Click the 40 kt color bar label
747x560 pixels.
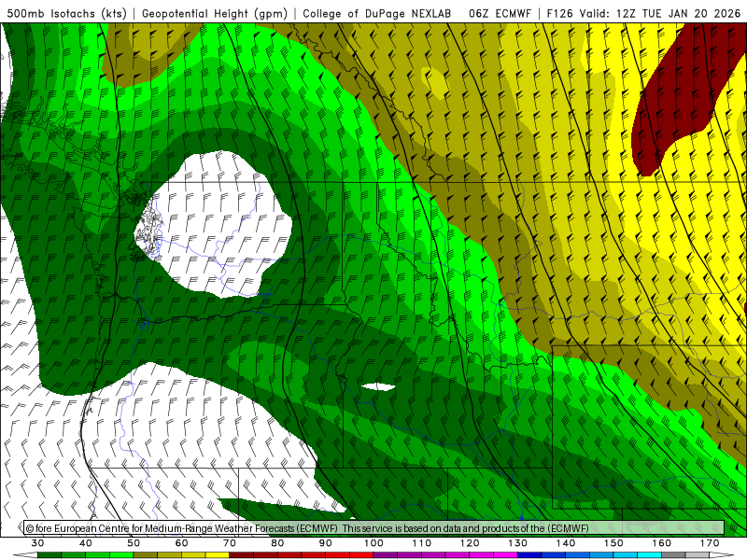[86, 543]
